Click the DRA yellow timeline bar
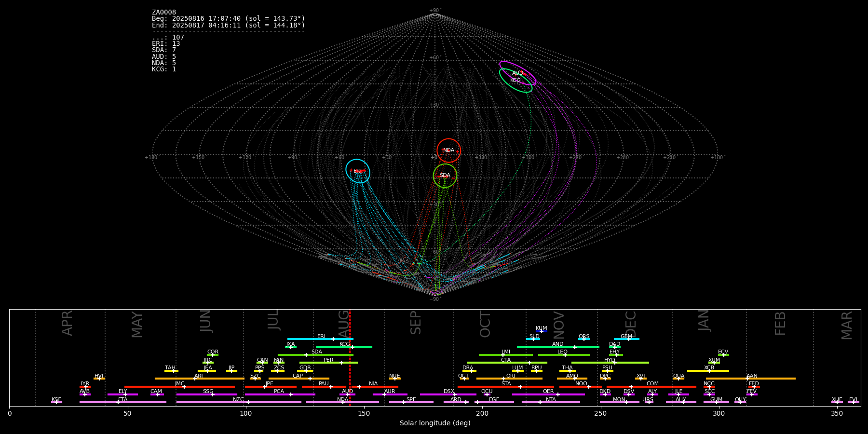Viewport: 868px width, 434px height. click(469, 371)
